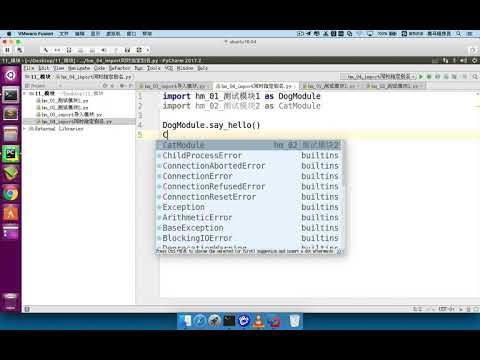Select hm_02_测试模块2.py in the project tree
The height and width of the screenshot is (360, 480).
[62, 108]
